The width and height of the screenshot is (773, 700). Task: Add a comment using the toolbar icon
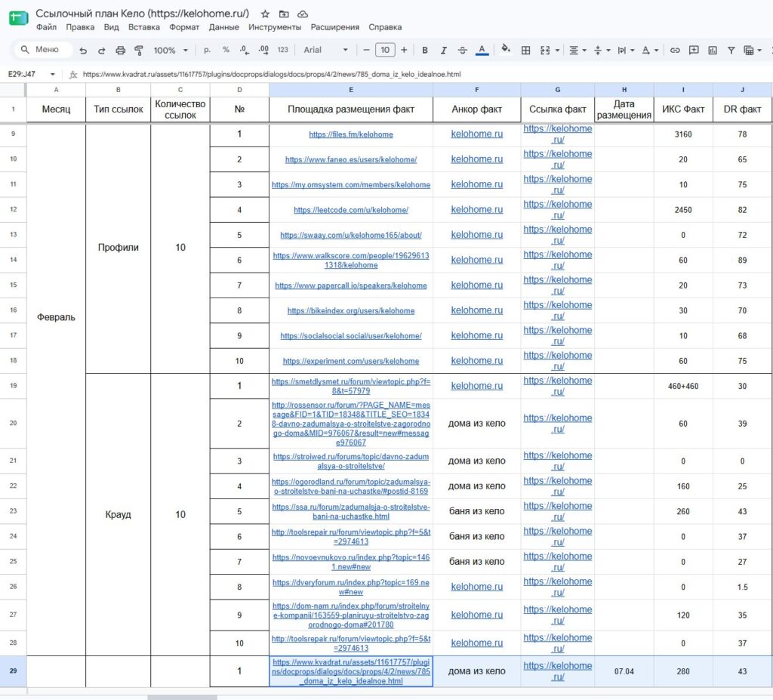tap(694, 50)
